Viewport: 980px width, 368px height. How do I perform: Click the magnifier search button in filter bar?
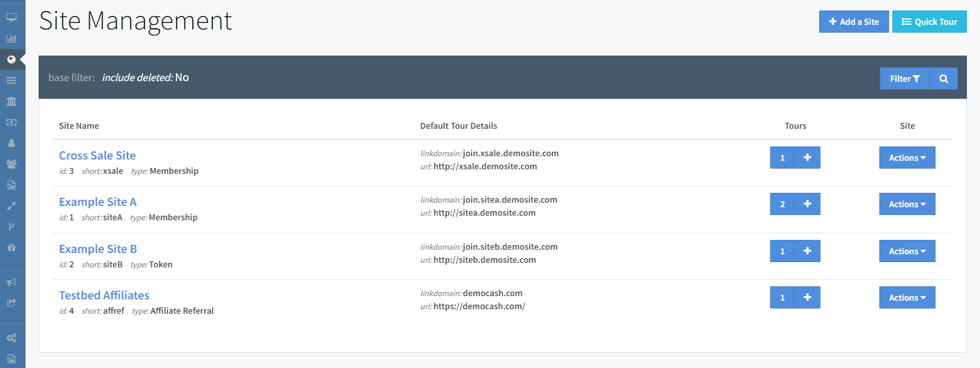click(943, 78)
